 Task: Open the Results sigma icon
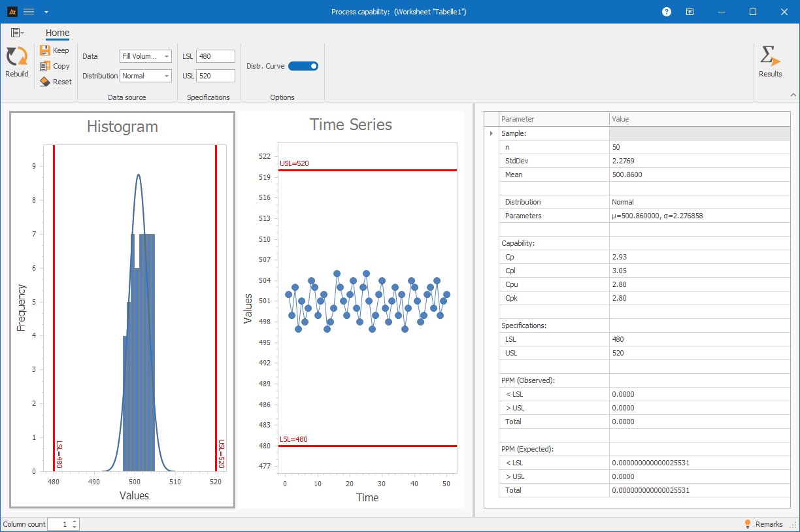point(770,57)
